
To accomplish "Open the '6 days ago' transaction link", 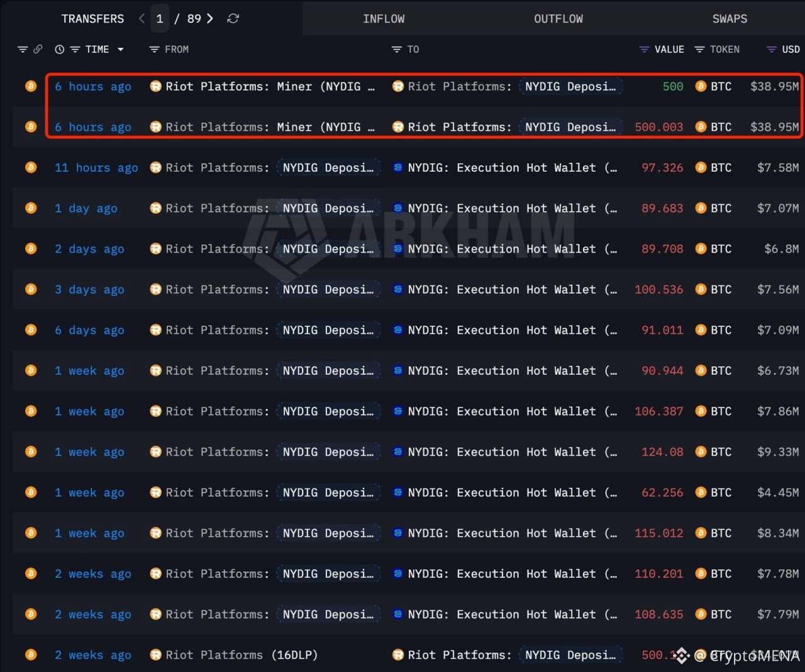I will click(89, 330).
